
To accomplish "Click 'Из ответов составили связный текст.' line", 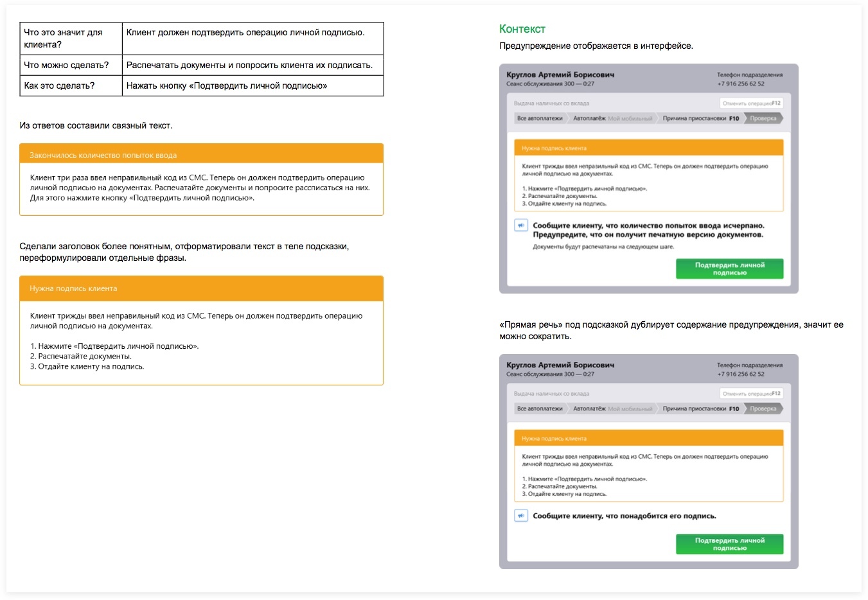I will [x=96, y=125].
